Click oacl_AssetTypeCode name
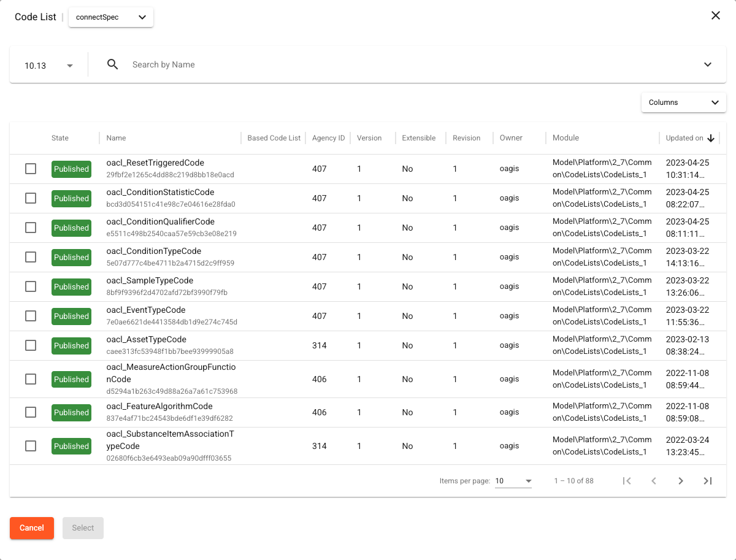 [x=146, y=339]
